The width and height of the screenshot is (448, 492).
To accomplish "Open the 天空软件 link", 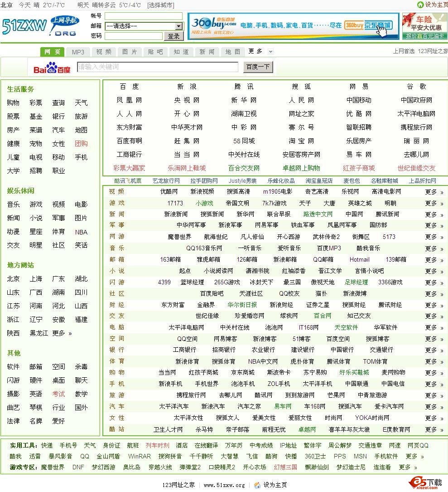I will [346, 327].
